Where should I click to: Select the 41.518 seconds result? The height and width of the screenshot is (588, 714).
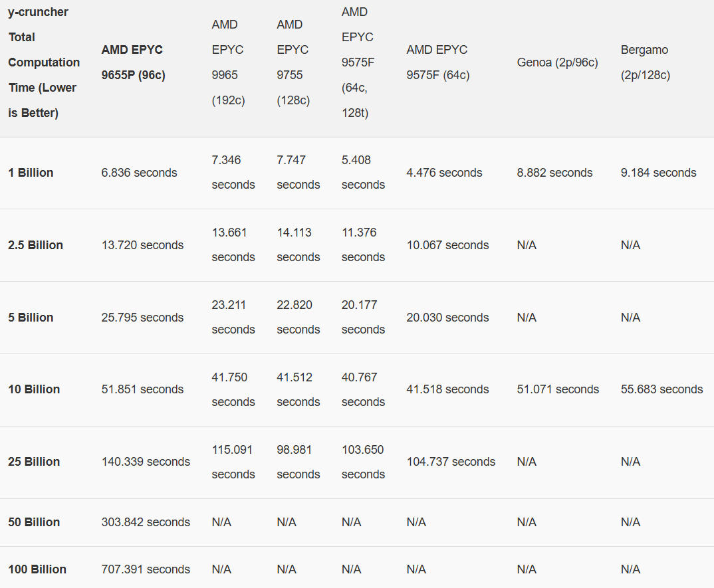(447, 389)
